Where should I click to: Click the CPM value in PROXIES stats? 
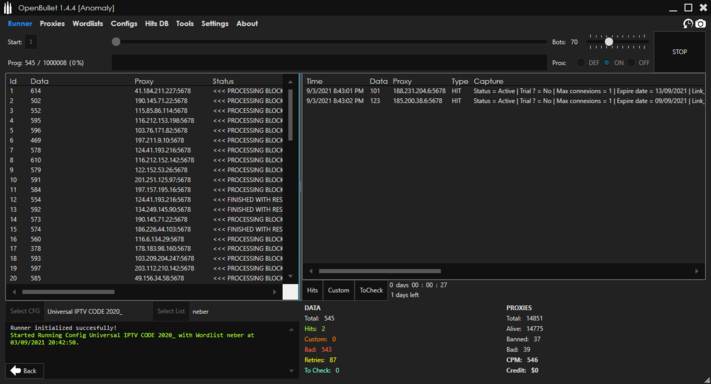point(532,360)
